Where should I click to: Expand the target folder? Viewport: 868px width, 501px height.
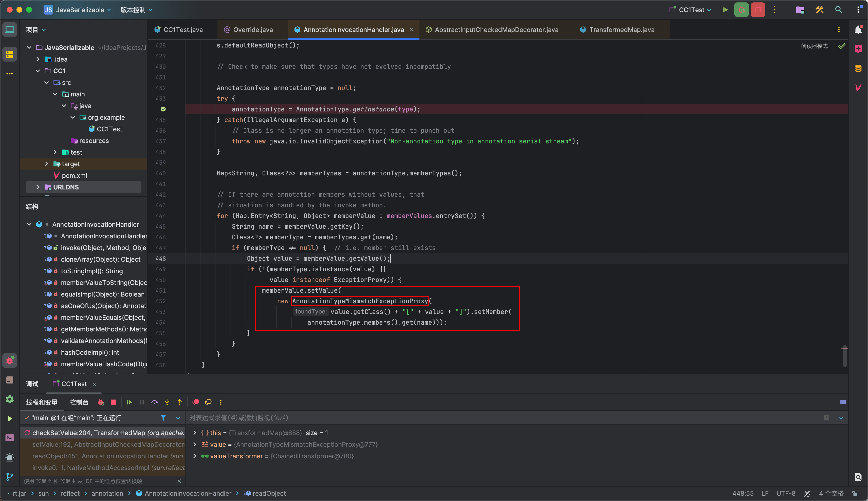tap(46, 164)
